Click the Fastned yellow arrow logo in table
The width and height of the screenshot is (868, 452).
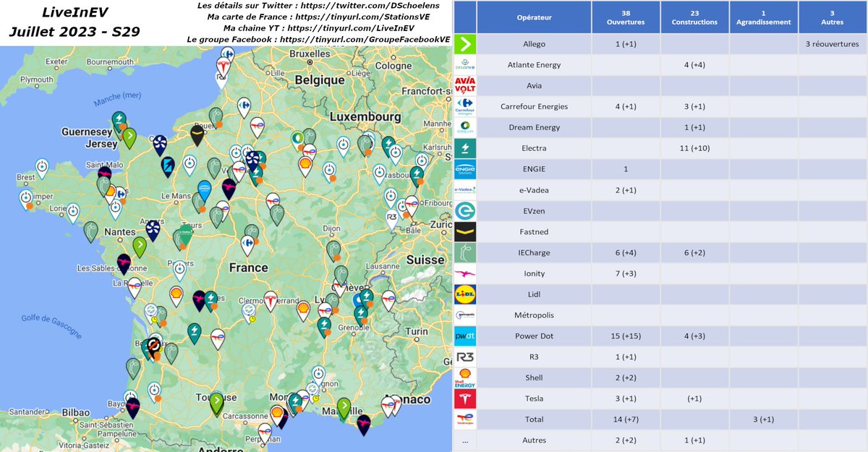tap(464, 232)
